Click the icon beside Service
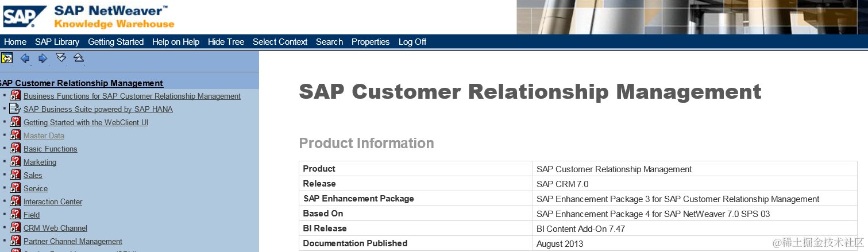The image size is (868, 252). click(15, 188)
